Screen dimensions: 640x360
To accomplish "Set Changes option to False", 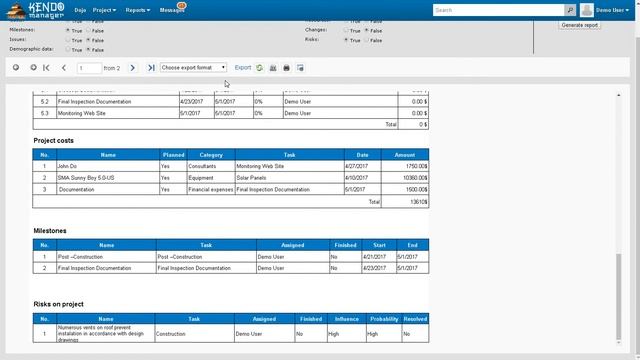I will click(x=367, y=30).
